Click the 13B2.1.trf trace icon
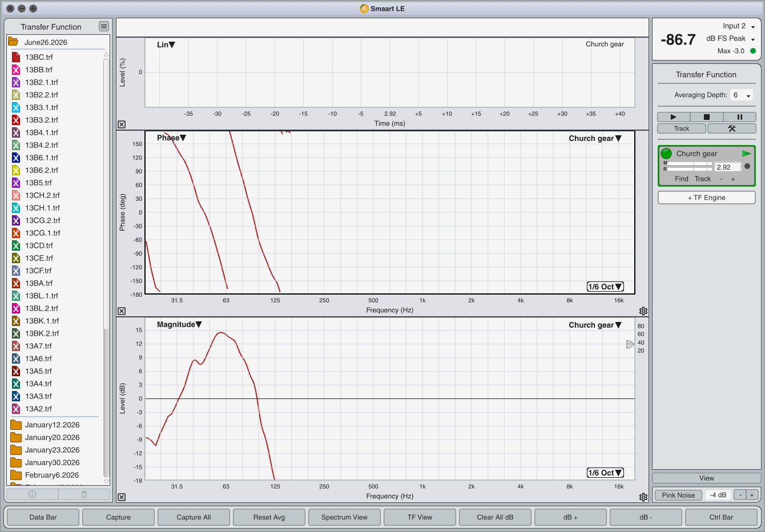Viewport: 765px width, 532px height. tap(16, 82)
